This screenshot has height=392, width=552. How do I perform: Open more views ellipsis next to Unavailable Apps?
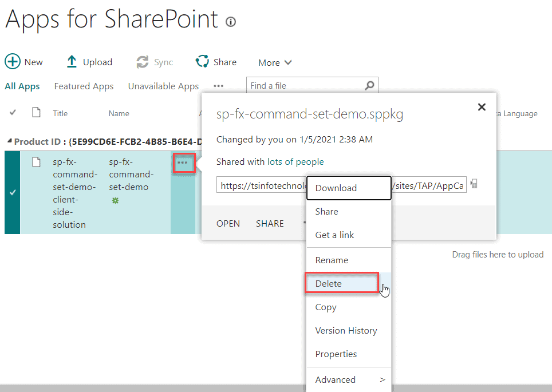(218, 86)
